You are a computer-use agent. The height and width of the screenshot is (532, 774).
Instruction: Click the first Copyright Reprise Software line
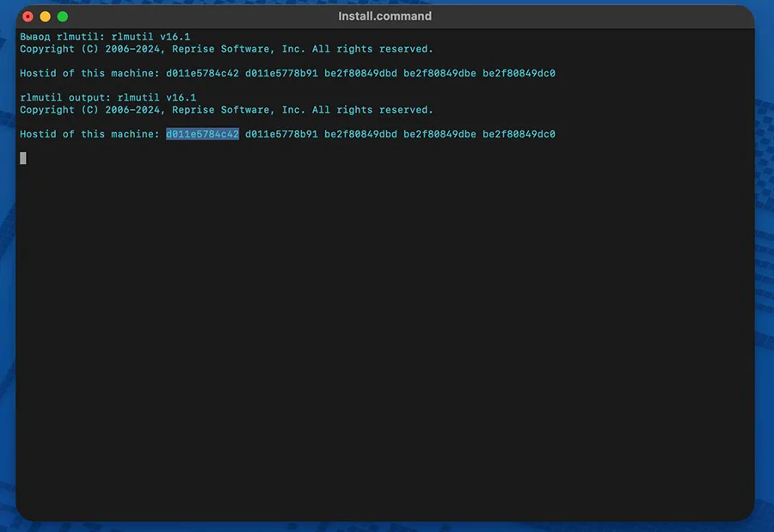(x=226, y=49)
